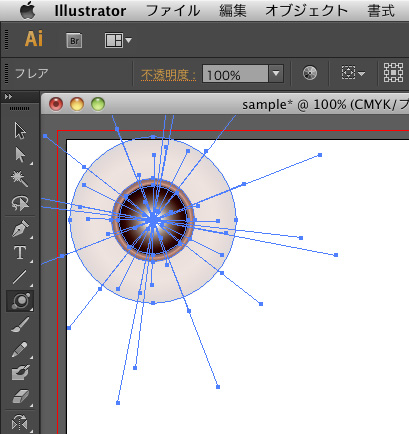This screenshot has height=434, width=409.
Task: Select the Line Segment tool
Action: 20,277
